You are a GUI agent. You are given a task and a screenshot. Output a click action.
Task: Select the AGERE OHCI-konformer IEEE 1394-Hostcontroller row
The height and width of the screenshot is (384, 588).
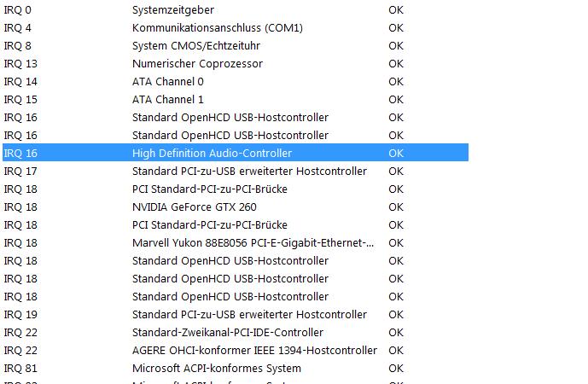[236, 351]
